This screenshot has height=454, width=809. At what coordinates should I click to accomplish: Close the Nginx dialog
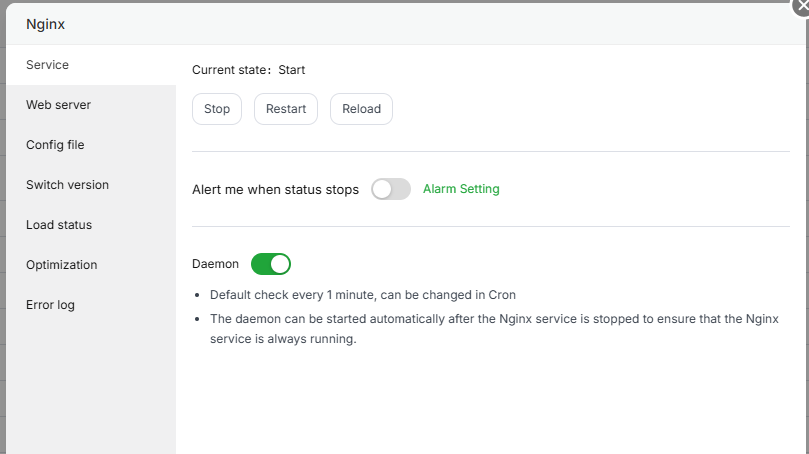(802, 6)
